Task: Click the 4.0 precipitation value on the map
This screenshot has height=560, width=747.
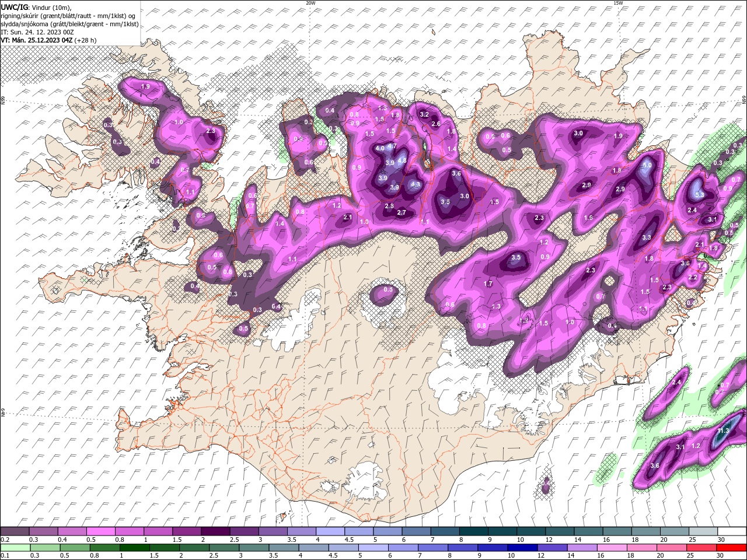Action: click(x=380, y=148)
